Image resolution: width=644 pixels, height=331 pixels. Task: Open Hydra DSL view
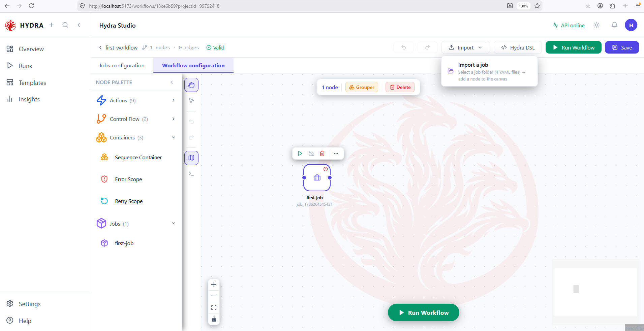518,47
